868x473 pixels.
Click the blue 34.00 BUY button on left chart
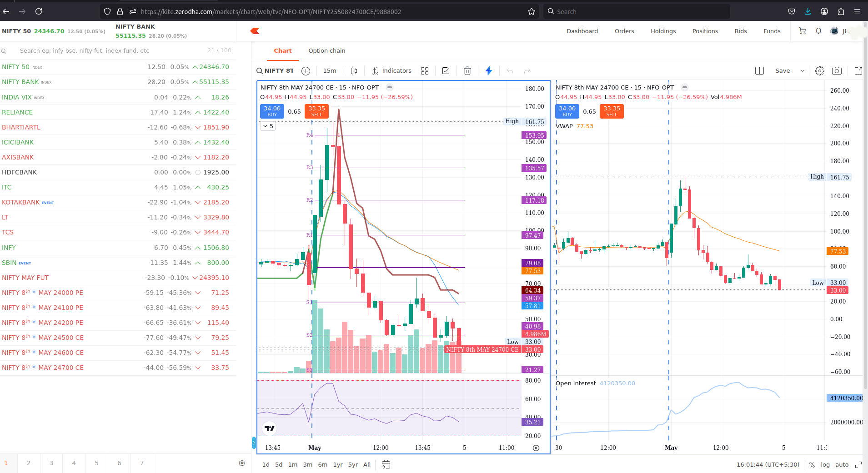coord(272,111)
